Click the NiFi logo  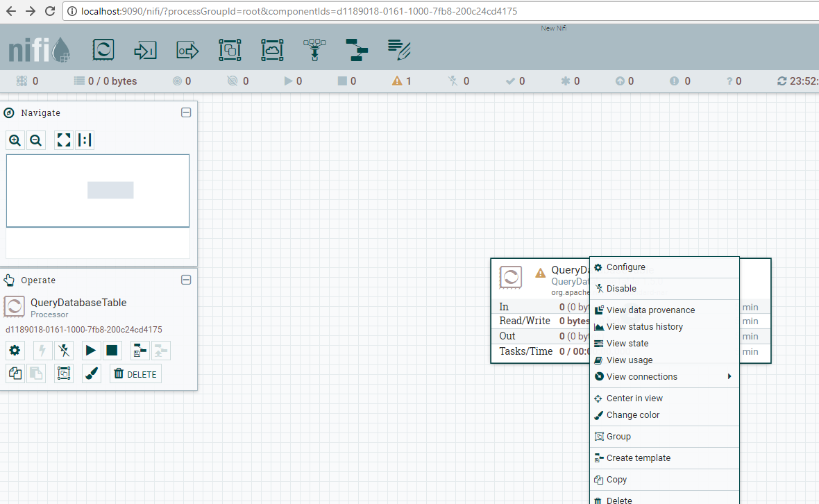[x=39, y=50]
